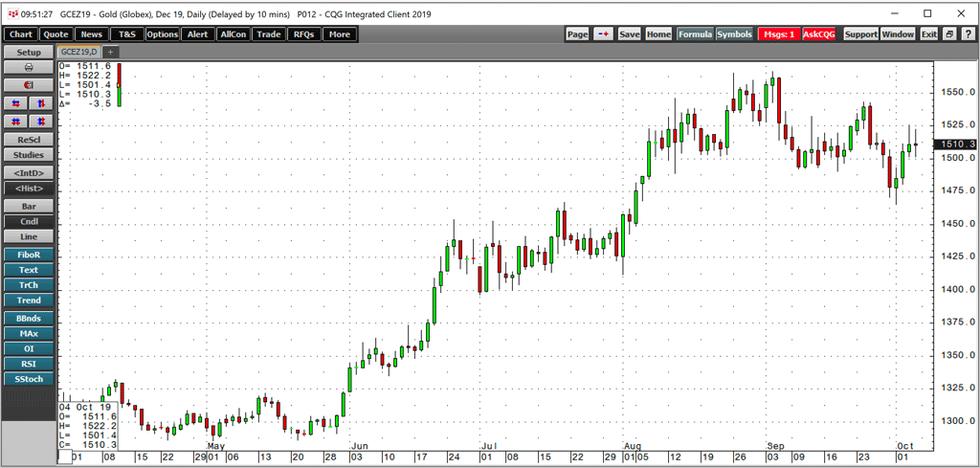Click the restore window icon beside Exit
Screen dimensions: 980x468
pos(948,34)
